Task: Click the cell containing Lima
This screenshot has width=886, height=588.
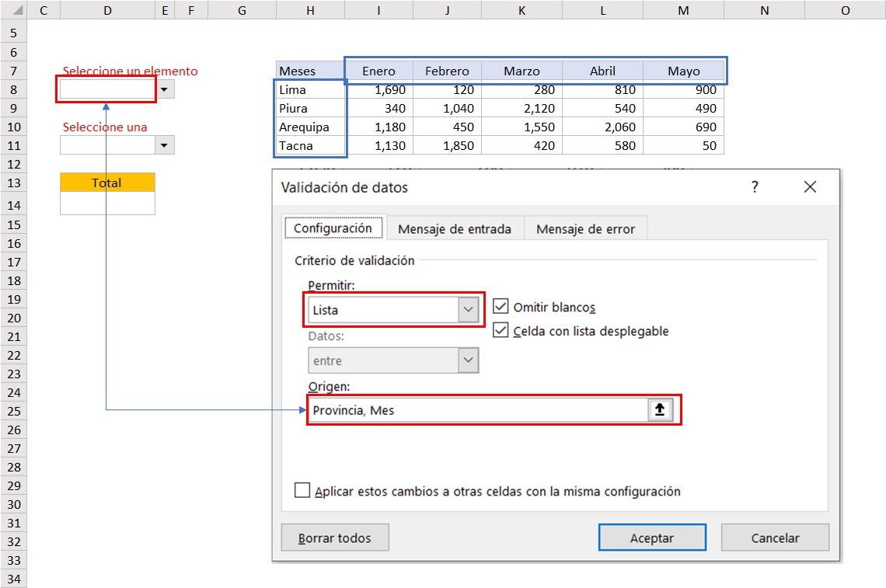Action: [x=310, y=89]
